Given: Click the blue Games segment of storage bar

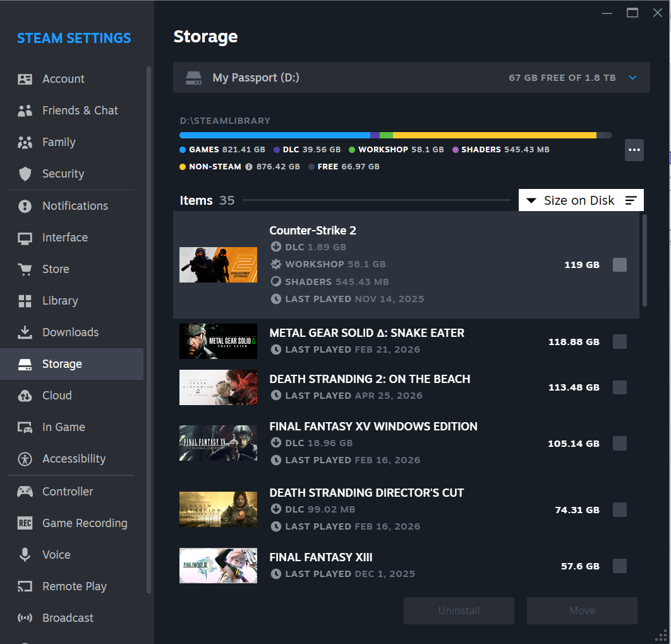Looking at the screenshot, I should pos(275,135).
